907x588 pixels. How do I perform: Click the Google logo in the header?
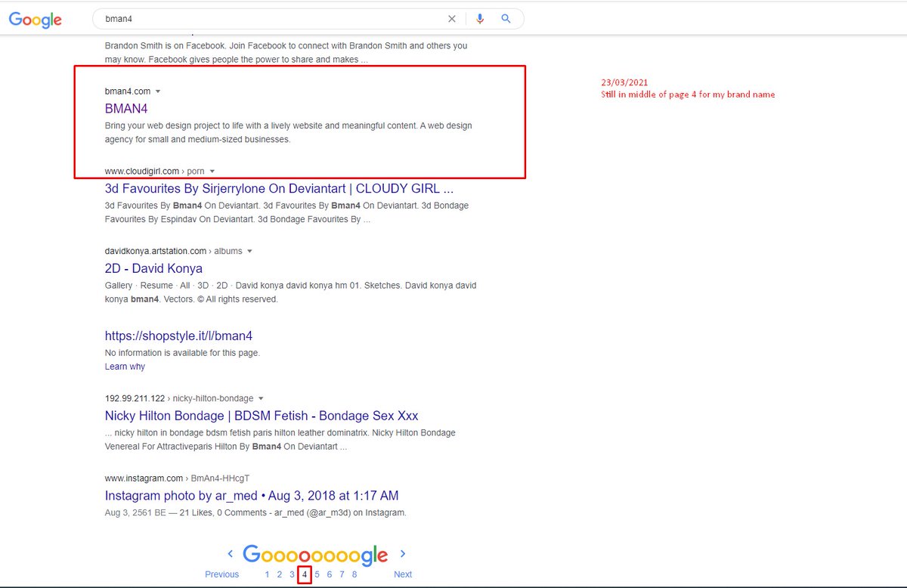[x=36, y=19]
